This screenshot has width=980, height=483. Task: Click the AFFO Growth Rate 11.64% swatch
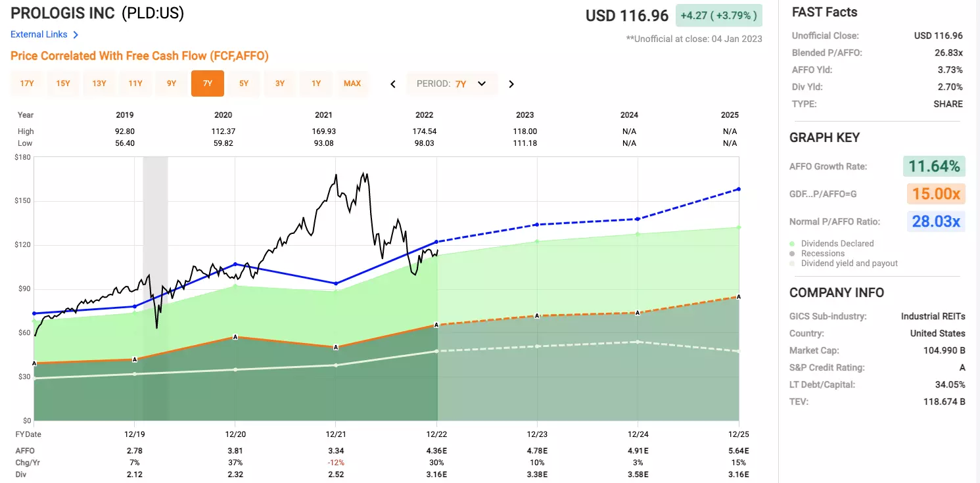click(934, 166)
